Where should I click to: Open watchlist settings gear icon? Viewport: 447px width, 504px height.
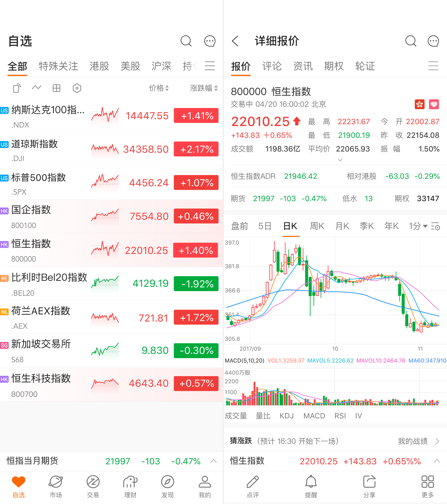(x=77, y=88)
